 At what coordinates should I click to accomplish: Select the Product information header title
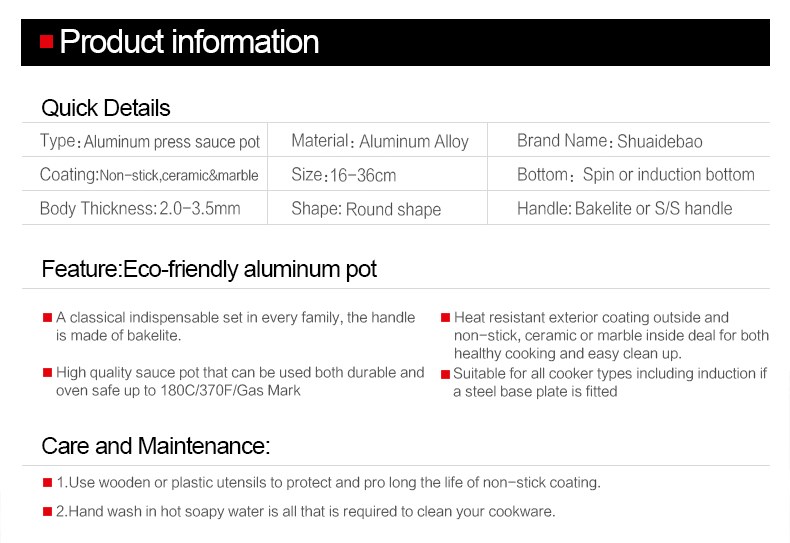(189, 41)
